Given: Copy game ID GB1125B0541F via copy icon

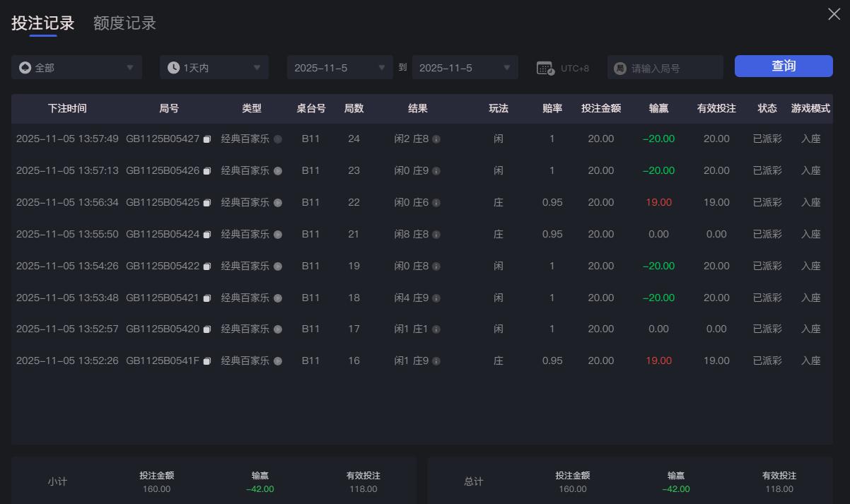Looking at the screenshot, I should click(x=206, y=361).
